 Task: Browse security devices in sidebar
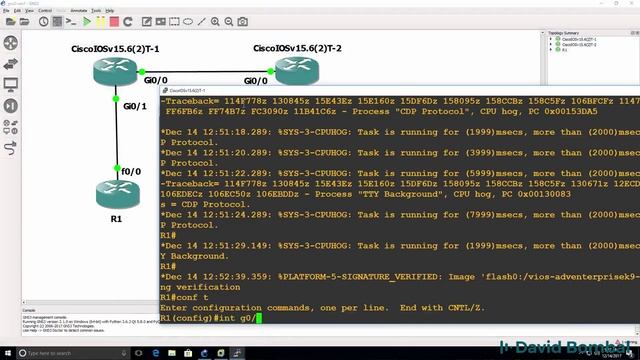point(11,106)
